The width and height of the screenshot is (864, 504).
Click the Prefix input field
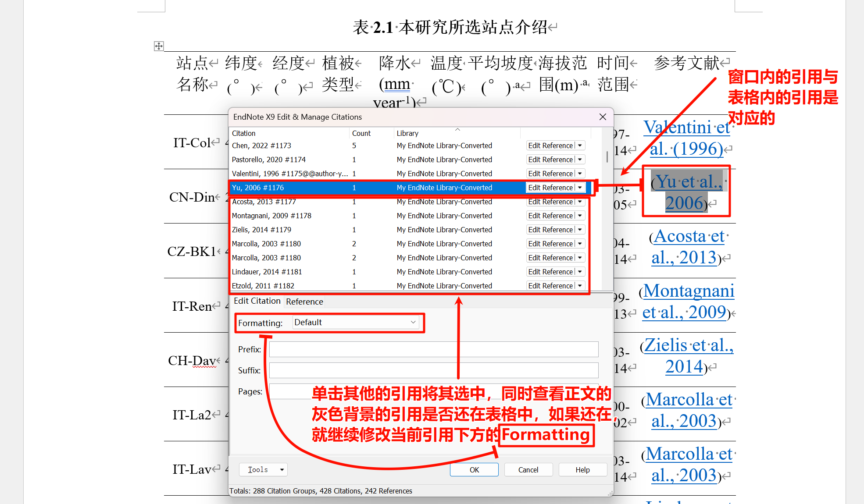pos(433,349)
